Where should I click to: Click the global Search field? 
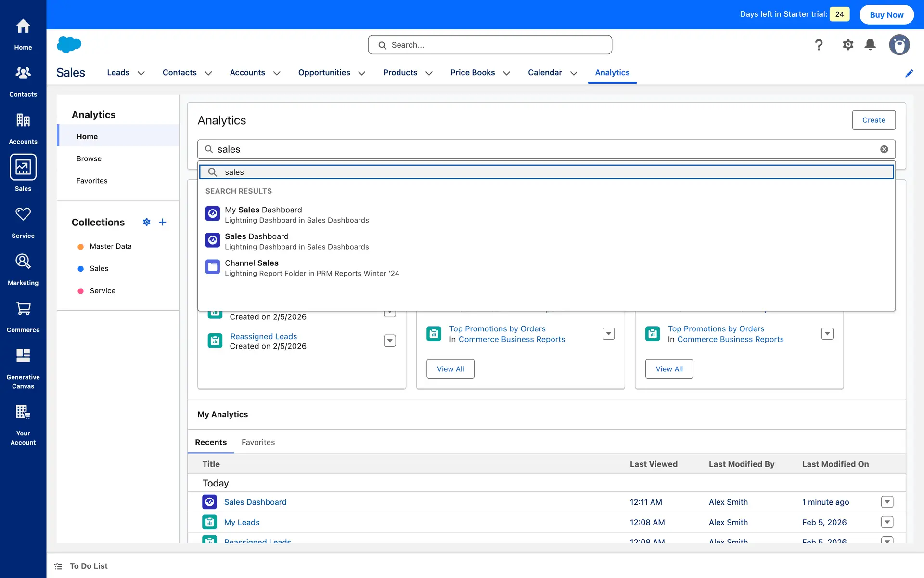(x=490, y=45)
